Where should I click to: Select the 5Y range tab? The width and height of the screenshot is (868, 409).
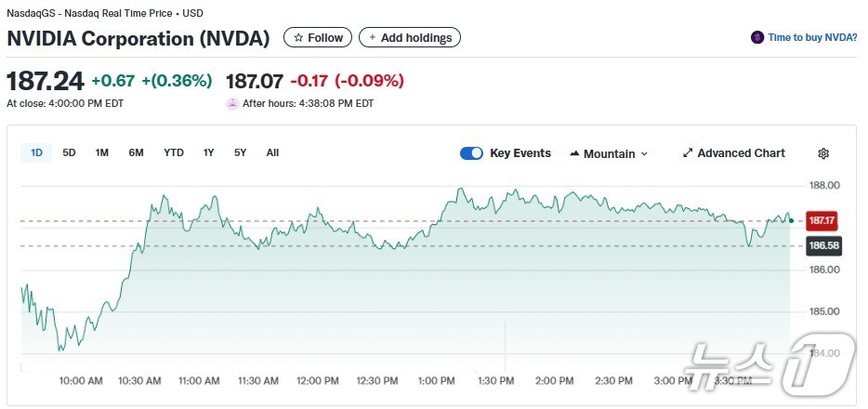pos(241,152)
